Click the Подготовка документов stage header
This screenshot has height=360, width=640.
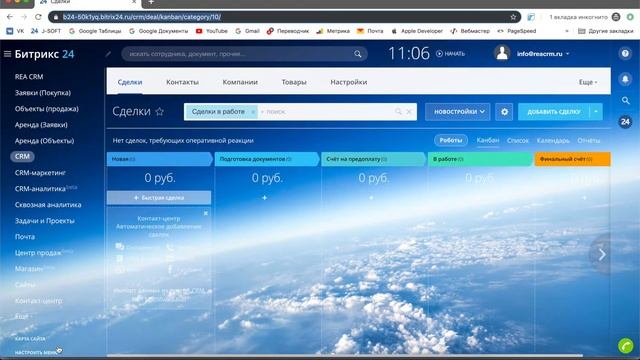coord(267,159)
